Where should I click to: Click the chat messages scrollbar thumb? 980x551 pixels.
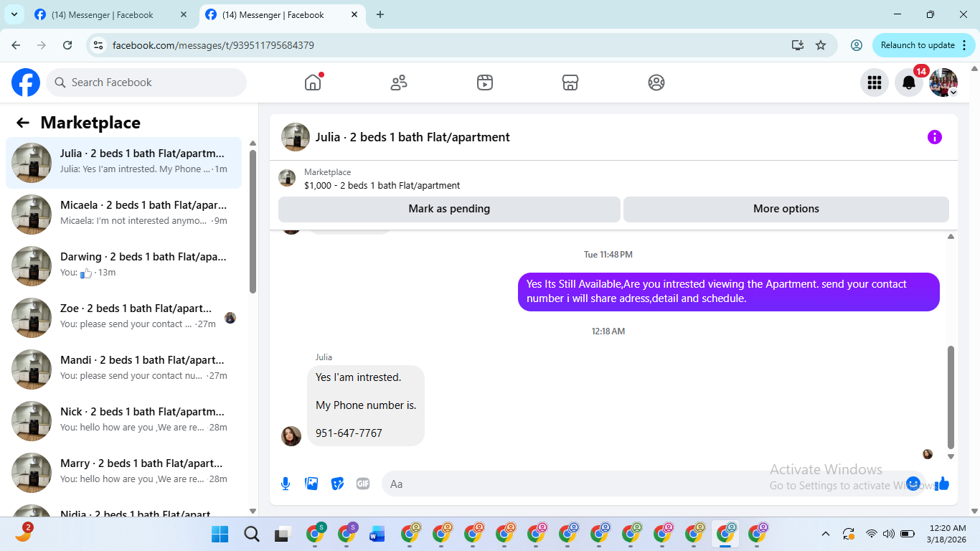click(951, 397)
